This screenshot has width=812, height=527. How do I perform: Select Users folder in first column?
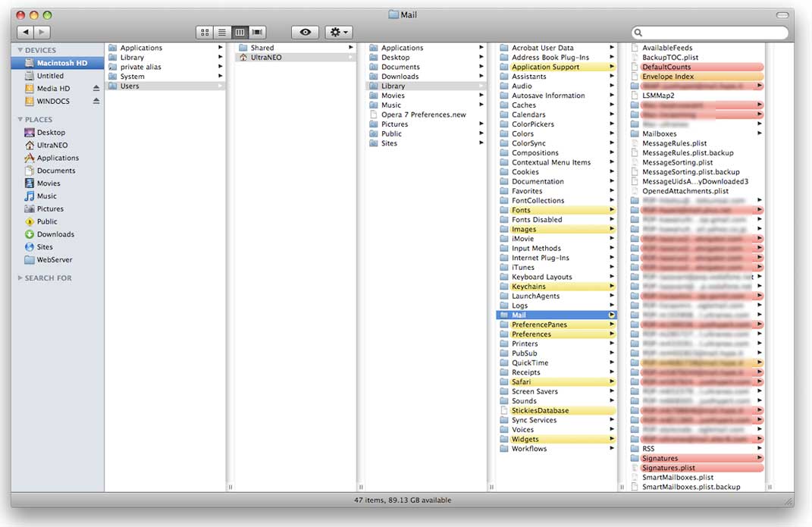[x=165, y=86]
